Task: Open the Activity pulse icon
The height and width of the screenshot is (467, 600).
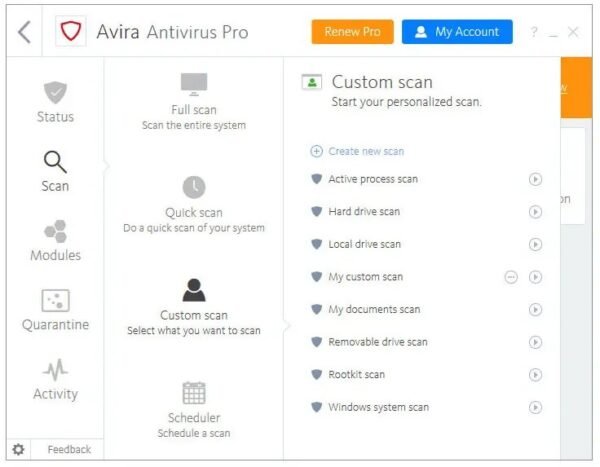Action: (x=55, y=370)
